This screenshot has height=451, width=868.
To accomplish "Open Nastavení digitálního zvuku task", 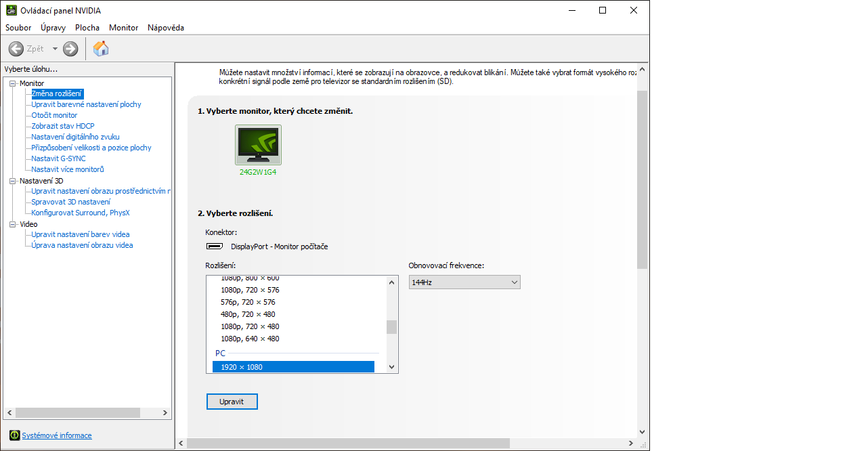I will click(x=75, y=137).
